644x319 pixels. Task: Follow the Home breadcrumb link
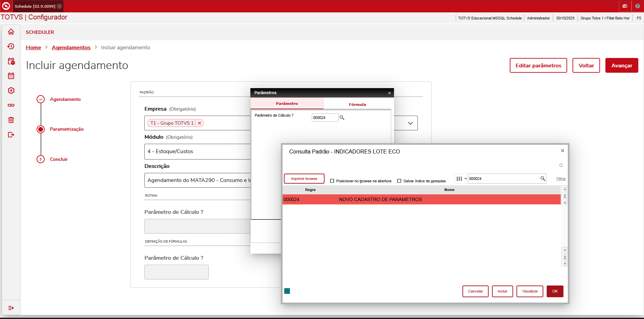(x=34, y=48)
